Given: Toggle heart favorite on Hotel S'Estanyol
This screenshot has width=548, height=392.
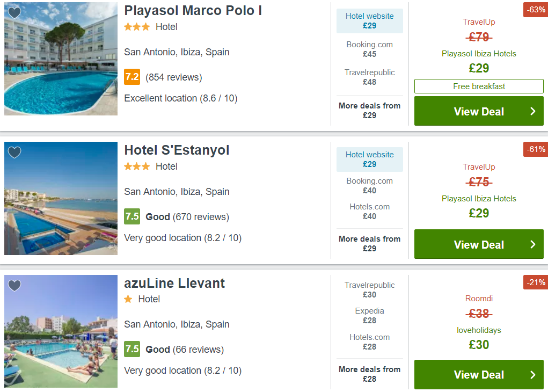Looking at the screenshot, I should tap(14, 152).
